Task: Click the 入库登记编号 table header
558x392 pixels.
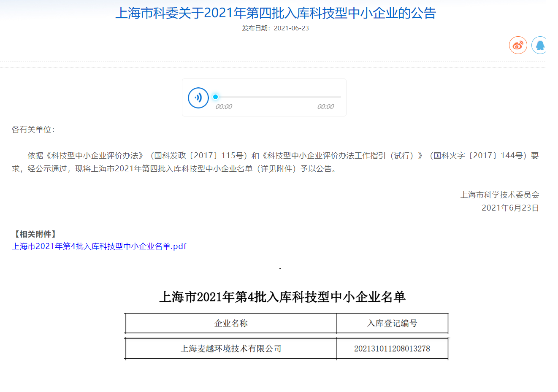Action: [392, 324]
